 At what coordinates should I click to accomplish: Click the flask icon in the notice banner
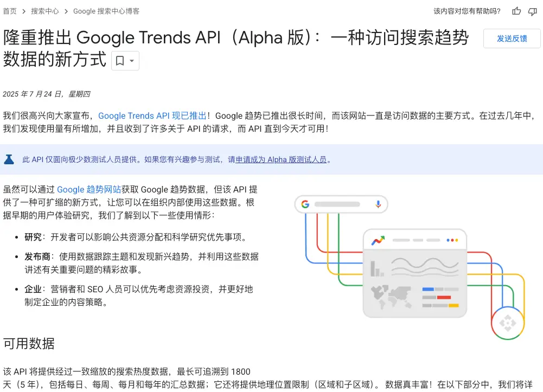click(x=9, y=159)
